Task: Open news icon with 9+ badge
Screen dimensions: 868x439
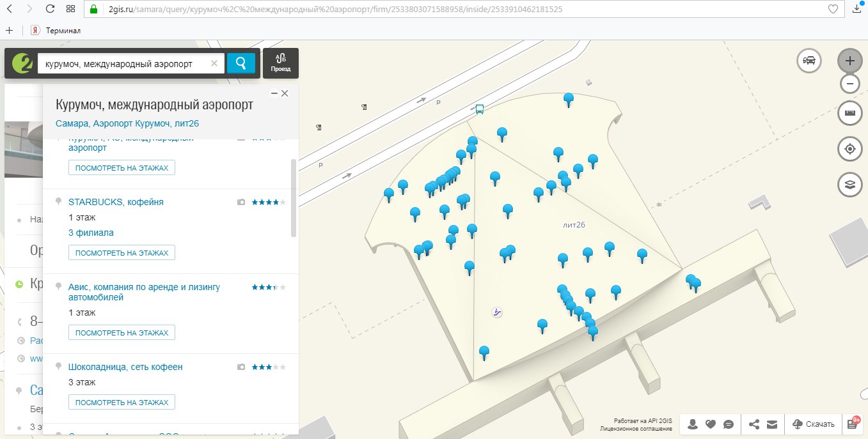Action: pyautogui.click(x=854, y=423)
